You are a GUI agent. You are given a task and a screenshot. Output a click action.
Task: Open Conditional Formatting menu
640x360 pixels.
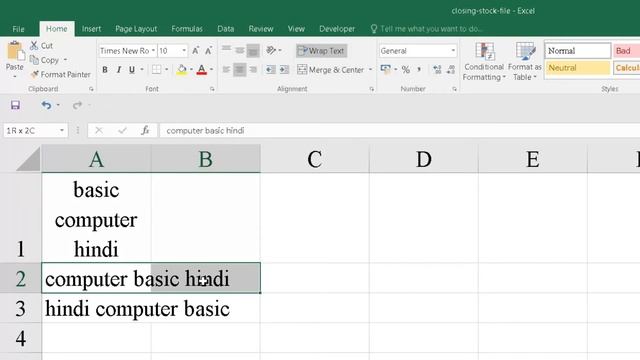(x=484, y=61)
